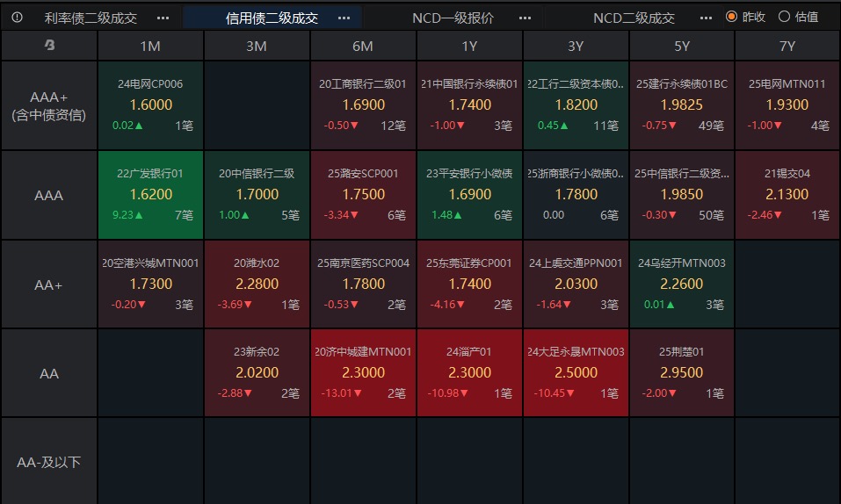This screenshot has height=504, width=841.
Task: Click the 1M column header
Action: coord(150,46)
